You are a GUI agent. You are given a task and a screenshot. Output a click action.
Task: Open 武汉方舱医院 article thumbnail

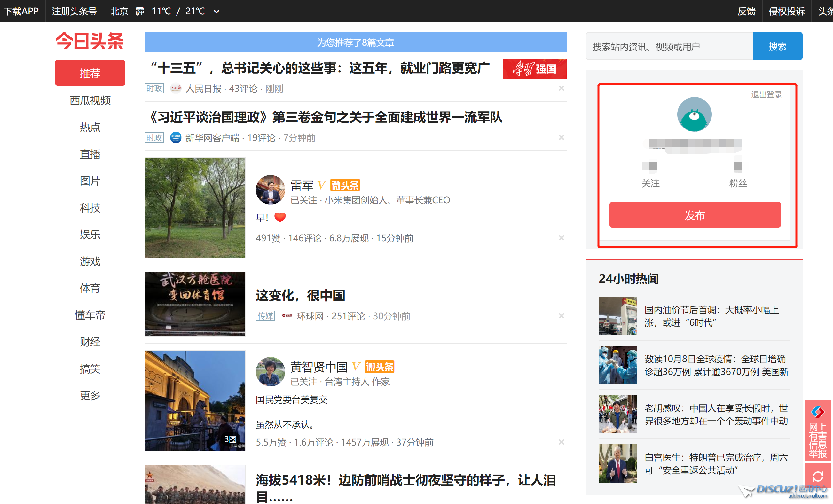(x=195, y=304)
